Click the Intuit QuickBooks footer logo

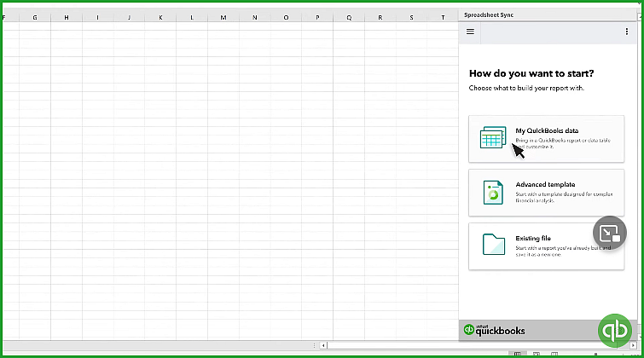tap(495, 330)
